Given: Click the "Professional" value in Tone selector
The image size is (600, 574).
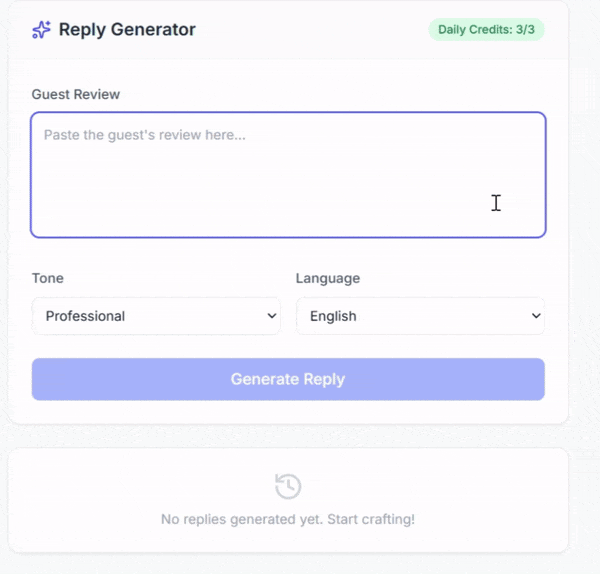Looking at the screenshot, I should click(86, 316).
